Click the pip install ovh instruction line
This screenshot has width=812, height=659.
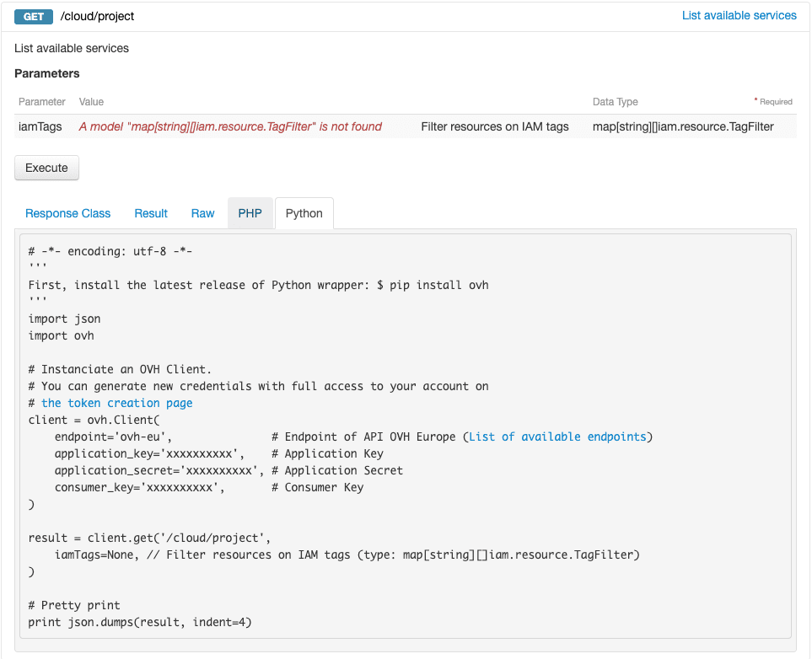click(x=258, y=285)
